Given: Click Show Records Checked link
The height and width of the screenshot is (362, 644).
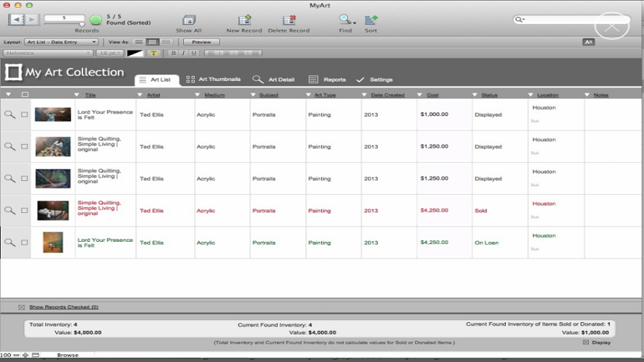Looking at the screenshot, I should (64, 307).
